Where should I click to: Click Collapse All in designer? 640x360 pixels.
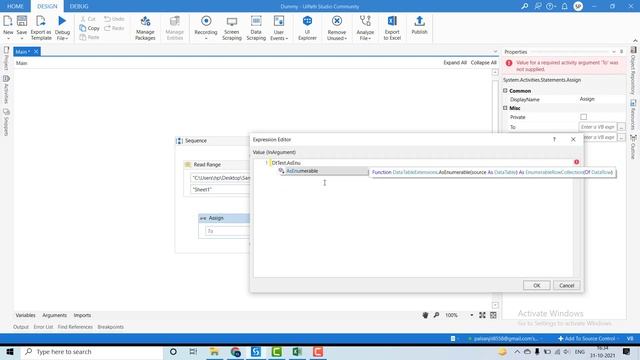pos(483,62)
